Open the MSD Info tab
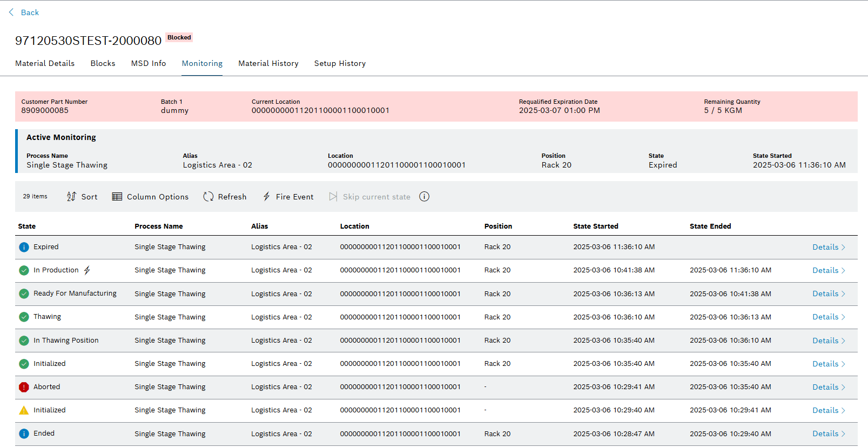The width and height of the screenshot is (868, 447). click(149, 63)
